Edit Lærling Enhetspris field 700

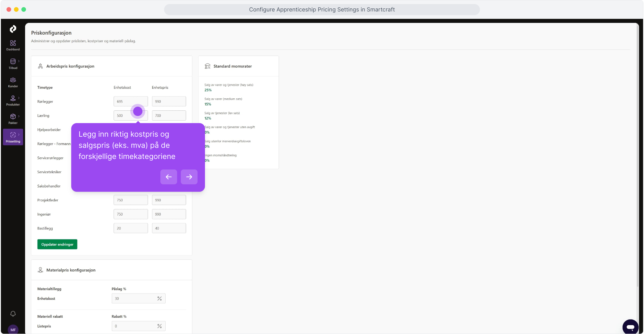(169, 116)
